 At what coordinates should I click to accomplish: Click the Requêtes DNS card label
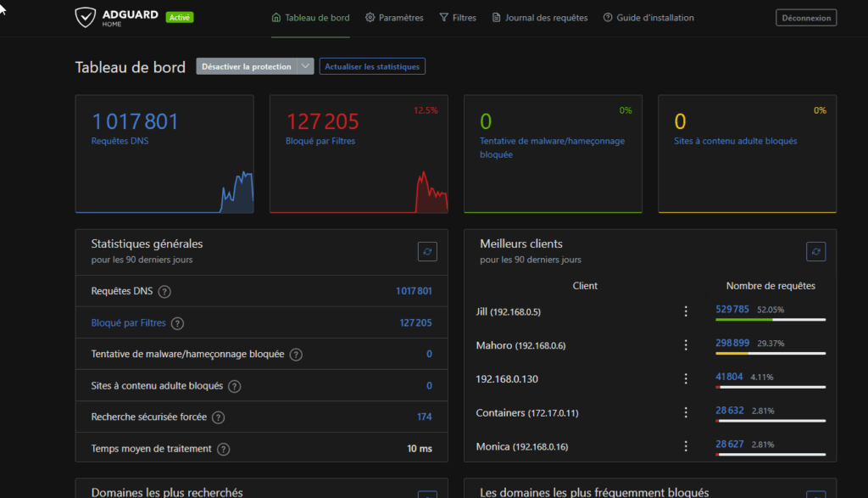(x=120, y=141)
